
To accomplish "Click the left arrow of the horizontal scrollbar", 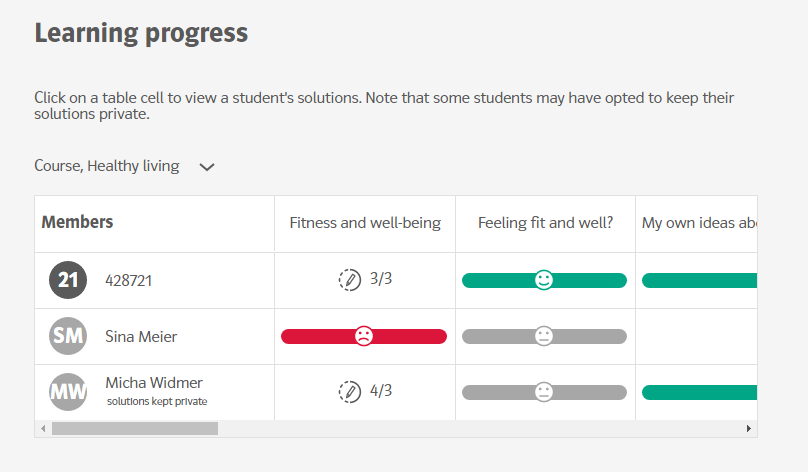I will [42, 429].
